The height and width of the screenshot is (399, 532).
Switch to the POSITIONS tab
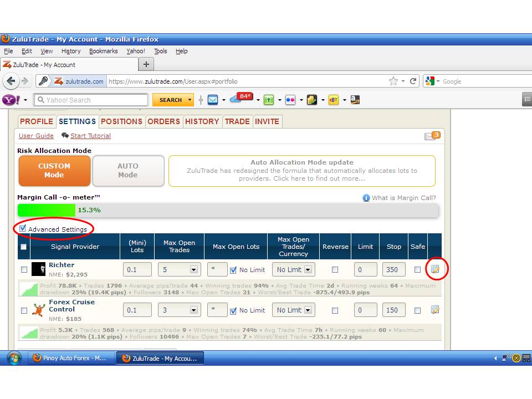[x=121, y=121]
